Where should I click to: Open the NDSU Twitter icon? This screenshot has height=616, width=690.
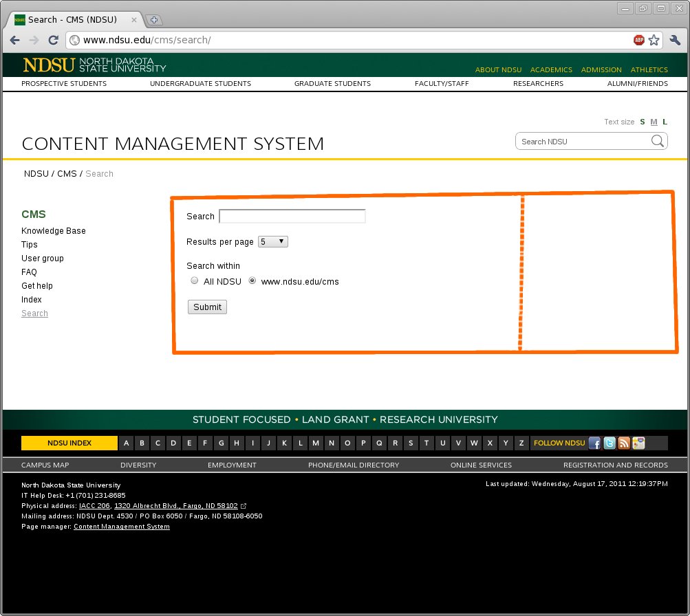pos(610,443)
